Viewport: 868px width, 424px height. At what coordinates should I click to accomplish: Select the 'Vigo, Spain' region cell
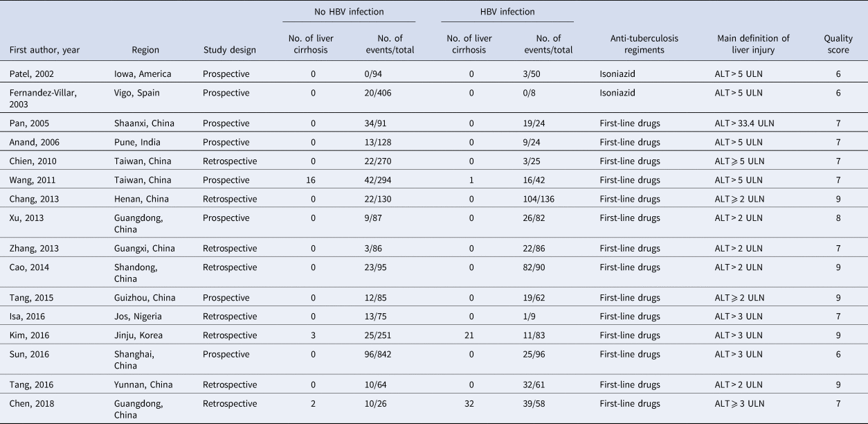(x=138, y=92)
